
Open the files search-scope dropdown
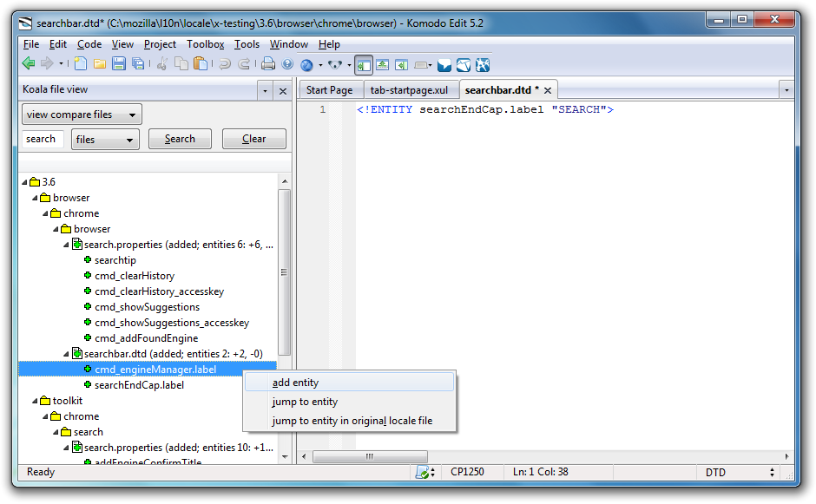pos(105,140)
